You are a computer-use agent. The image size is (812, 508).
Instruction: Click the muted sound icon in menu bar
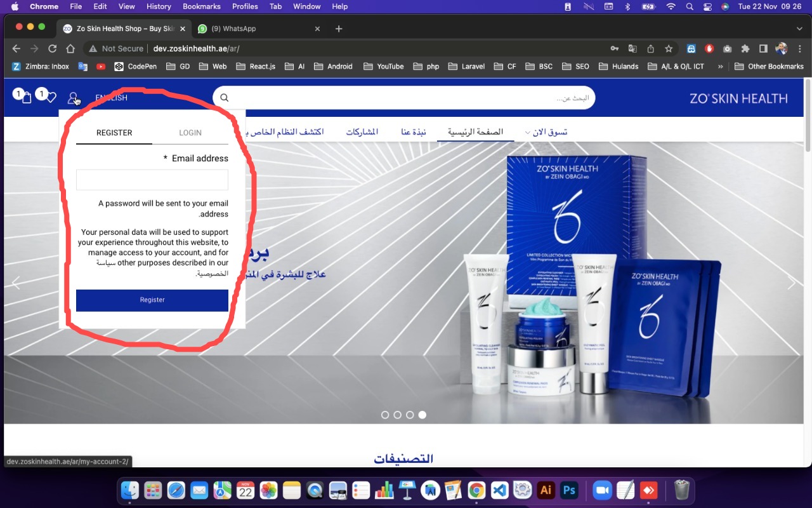point(589,6)
